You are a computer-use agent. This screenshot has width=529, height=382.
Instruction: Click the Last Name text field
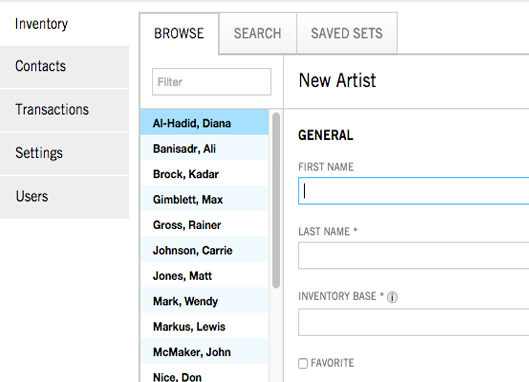[x=414, y=255]
